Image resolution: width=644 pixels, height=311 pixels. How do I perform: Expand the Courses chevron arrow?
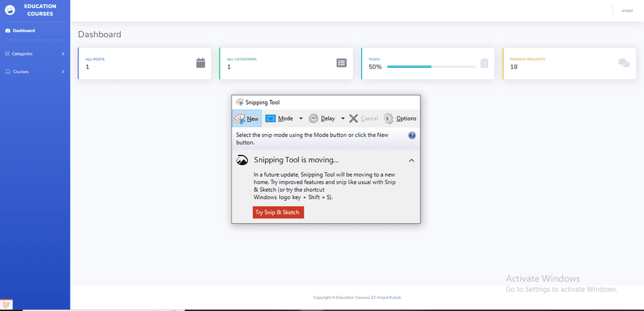63,72
